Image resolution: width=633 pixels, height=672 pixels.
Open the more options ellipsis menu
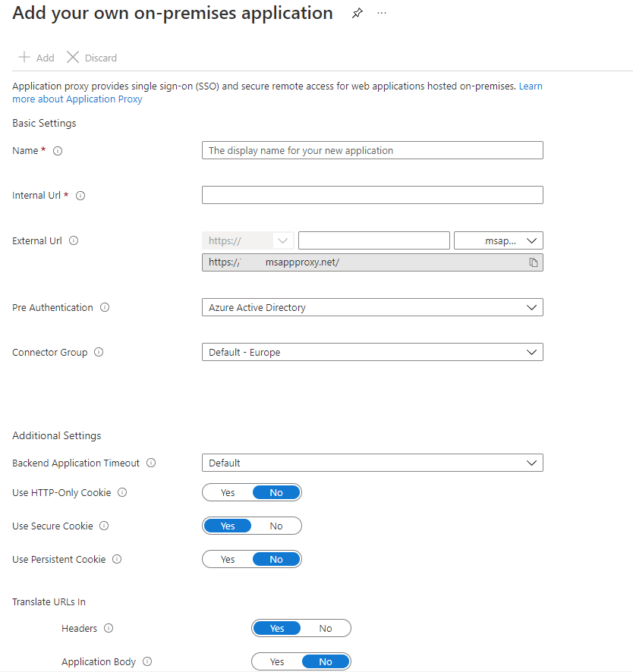382,12
